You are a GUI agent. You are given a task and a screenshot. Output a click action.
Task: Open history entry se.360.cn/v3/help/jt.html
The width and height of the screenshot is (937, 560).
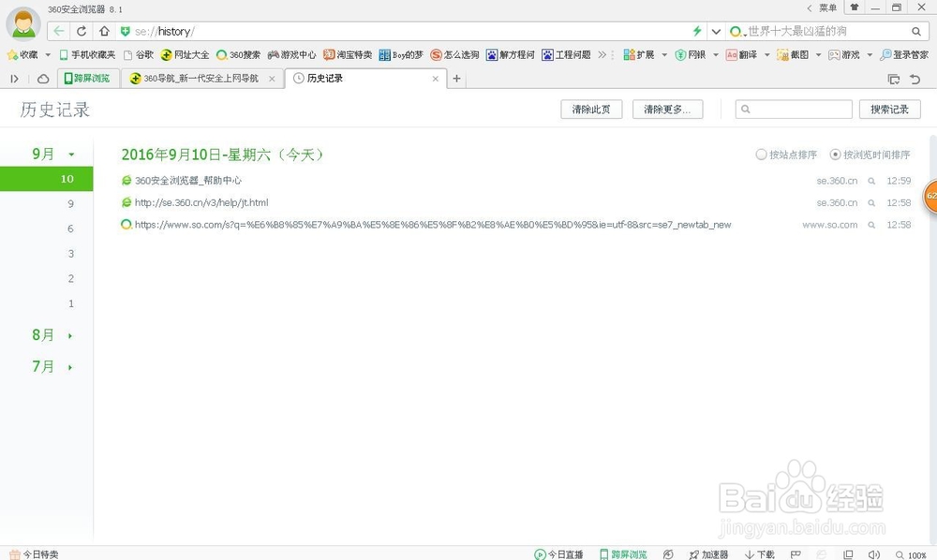[x=201, y=202]
